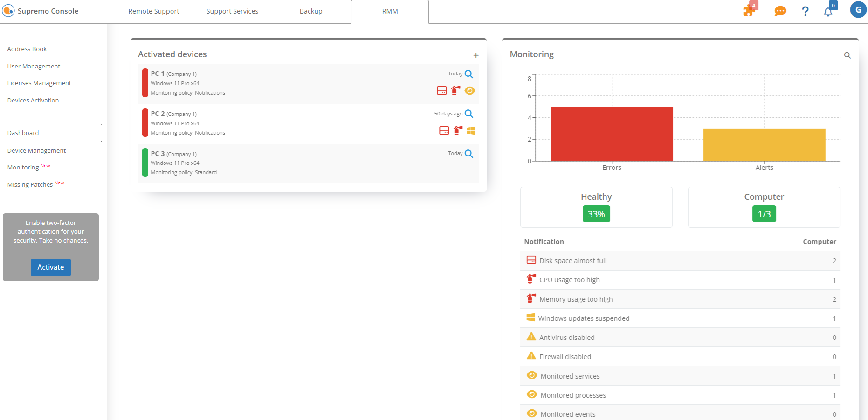Click the 'CPU usage too high' text
868x420 pixels.
click(570, 280)
